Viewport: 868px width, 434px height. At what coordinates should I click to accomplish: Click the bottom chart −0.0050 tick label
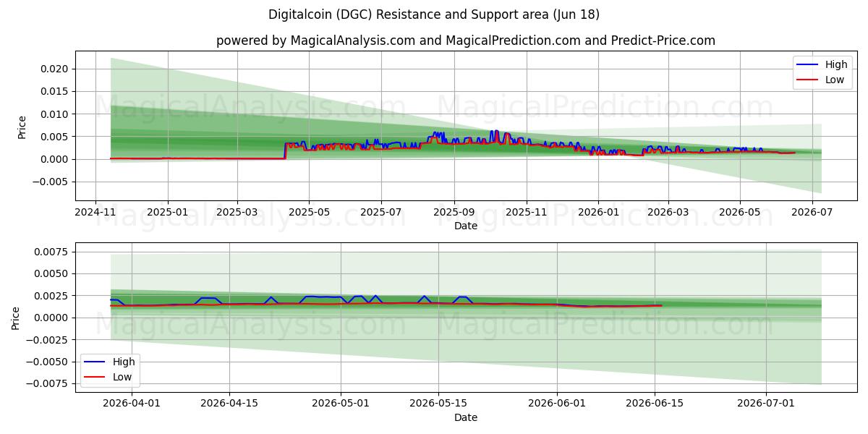(x=47, y=362)
